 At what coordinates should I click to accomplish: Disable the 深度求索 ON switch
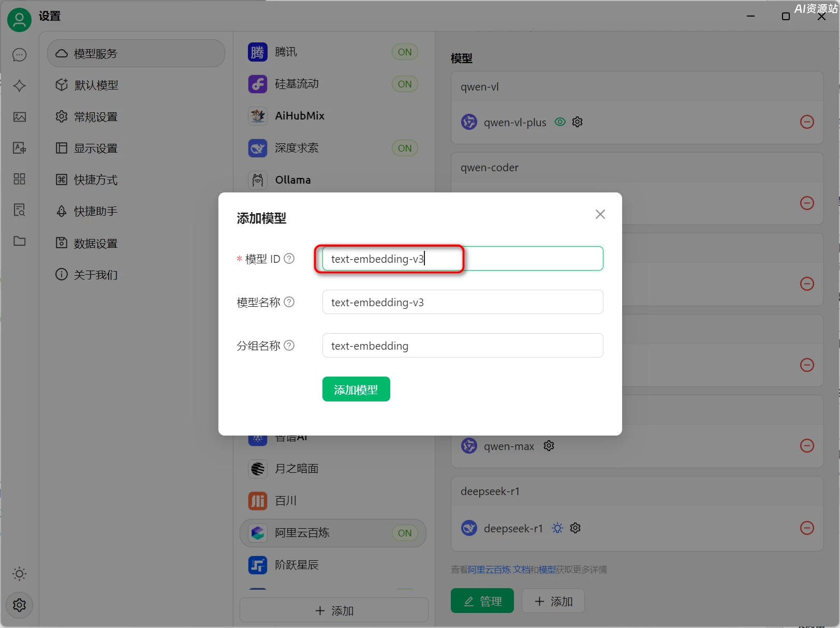405,148
